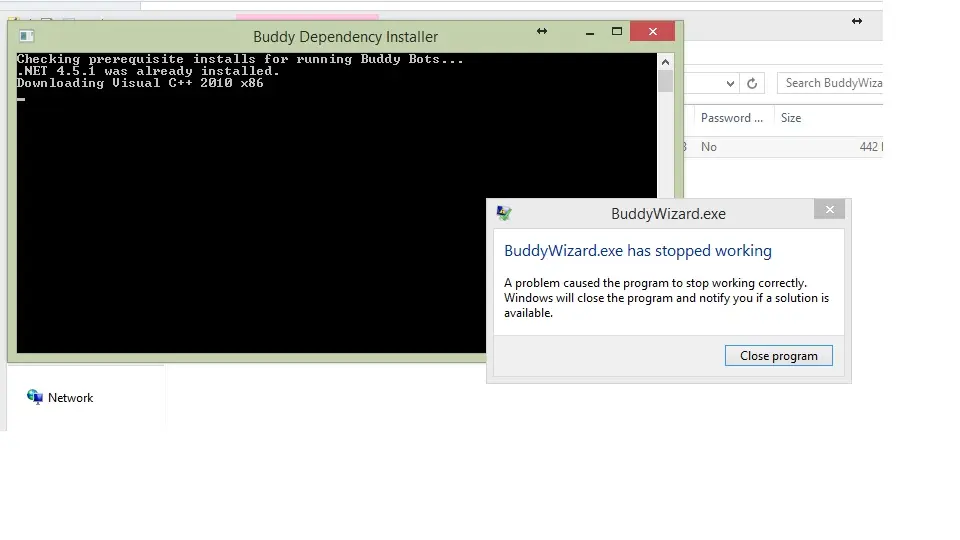
Task: Refresh the Explorer folder view
Action: (x=753, y=84)
